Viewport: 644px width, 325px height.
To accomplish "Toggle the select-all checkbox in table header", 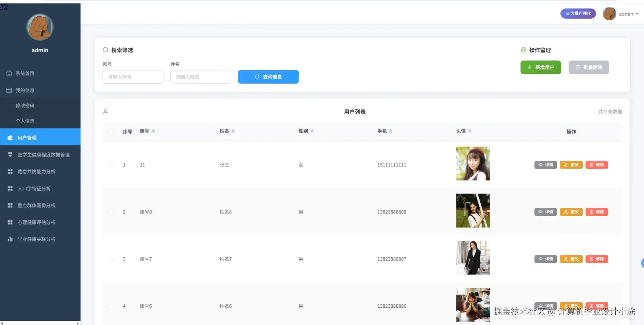I will point(111,132).
